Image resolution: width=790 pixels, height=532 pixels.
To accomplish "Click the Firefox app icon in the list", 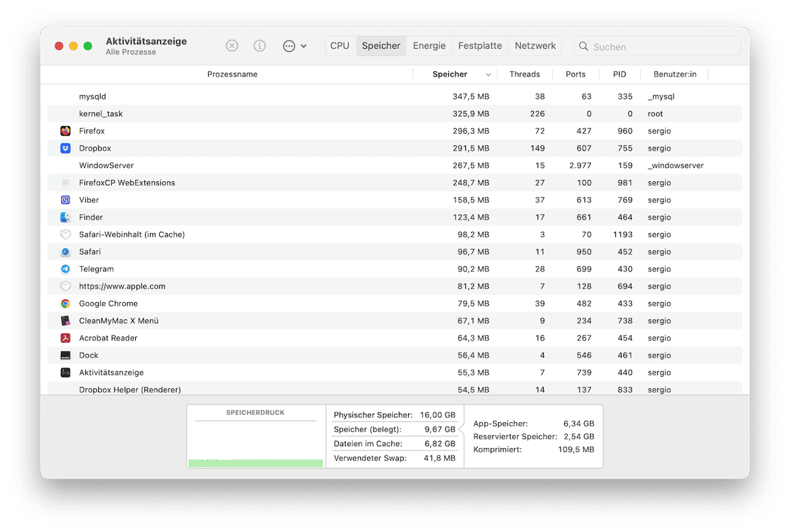I will (x=66, y=131).
